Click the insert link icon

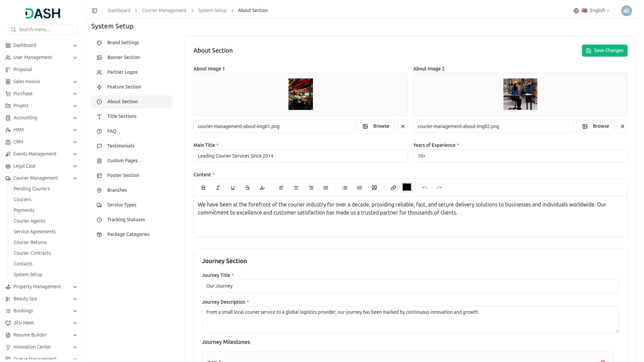coord(393,188)
